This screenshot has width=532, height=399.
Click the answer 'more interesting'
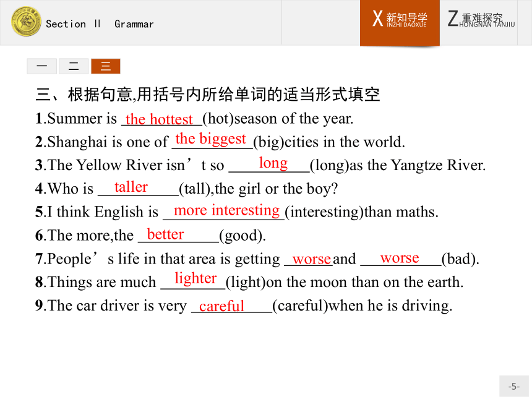(x=226, y=210)
